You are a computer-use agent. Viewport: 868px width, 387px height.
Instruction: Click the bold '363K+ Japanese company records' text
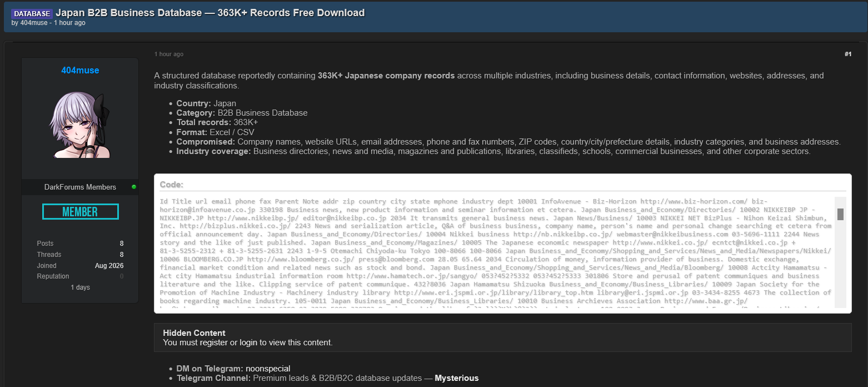(386, 76)
